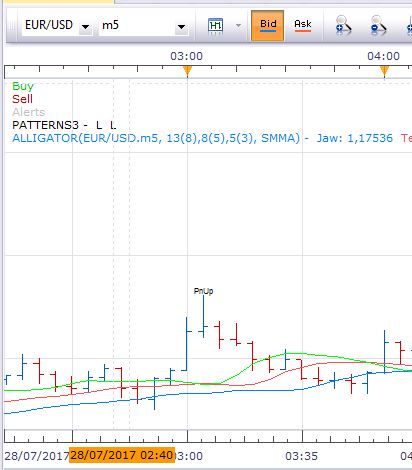Click the zoom in magnifier icon
Viewport: 412px width, 470px height.
[x=343, y=25]
